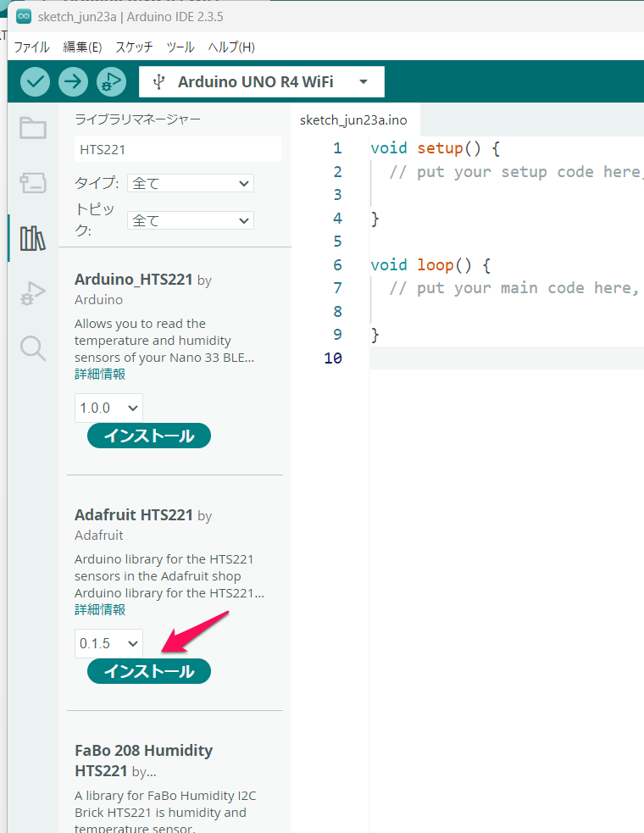Click the Arduino IDE app icon in title bar
The image size is (644, 833).
pyautogui.click(x=24, y=16)
